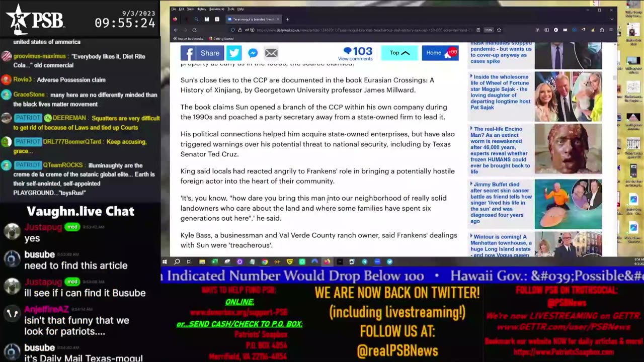Click the Maggie Sajak story thumbnail

point(568,96)
